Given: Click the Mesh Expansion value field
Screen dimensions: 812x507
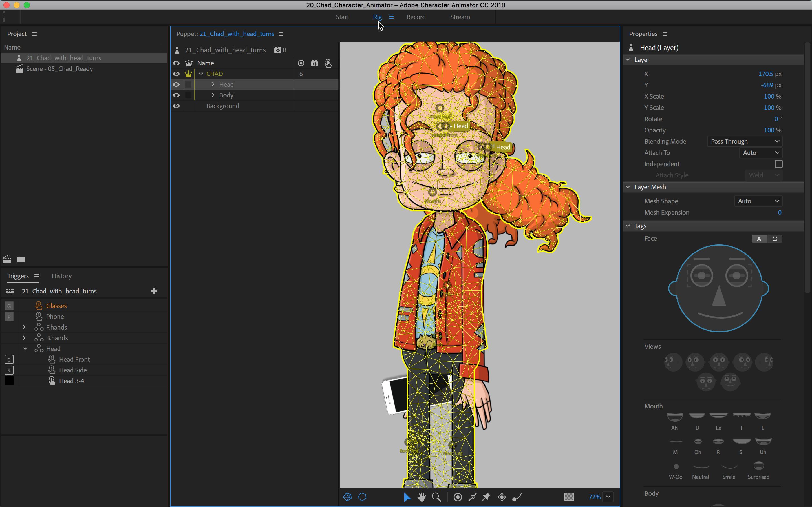Looking at the screenshot, I should tap(779, 213).
